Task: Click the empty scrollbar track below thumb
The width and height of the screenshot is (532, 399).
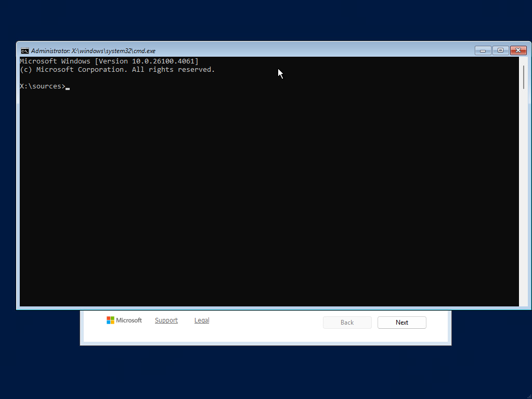Action: [x=524, y=197]
